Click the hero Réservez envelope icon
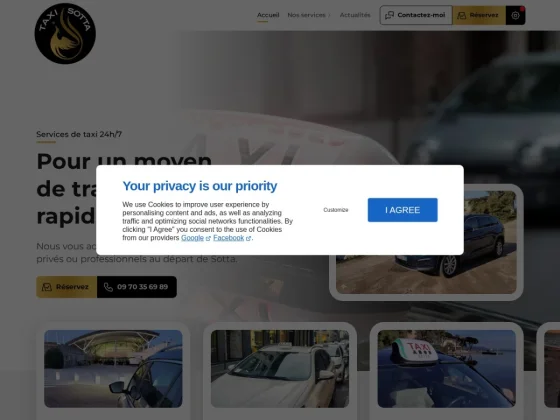This screenshot has width=560, height=420. [x=47, y=287]
